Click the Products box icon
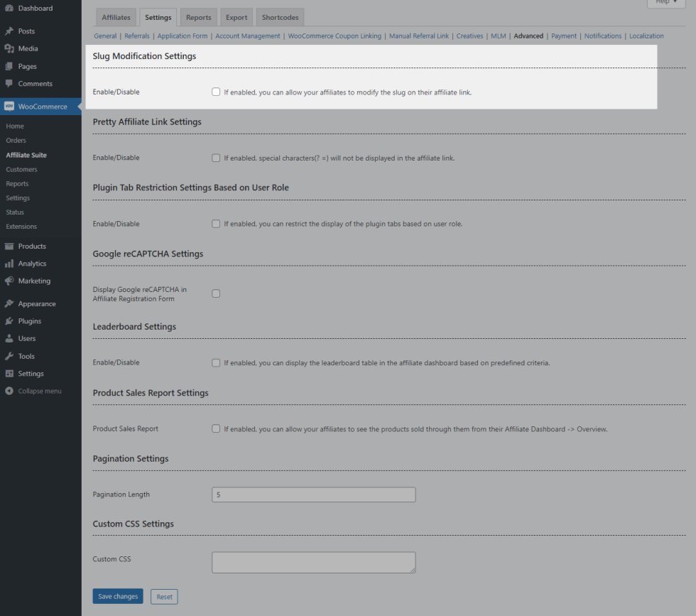696x616 pixels. pos(9,247)
